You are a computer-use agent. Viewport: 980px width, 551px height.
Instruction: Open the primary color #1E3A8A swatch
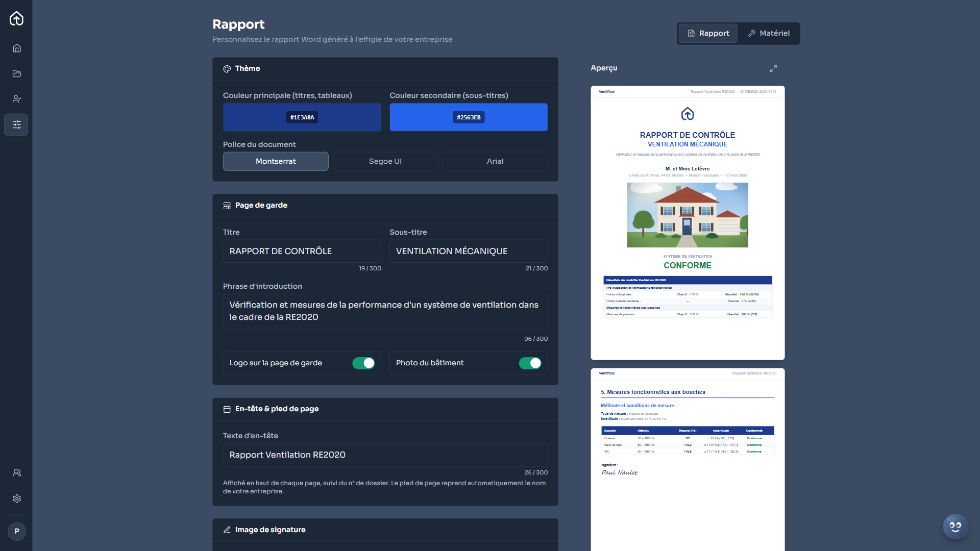pos(302,117)
